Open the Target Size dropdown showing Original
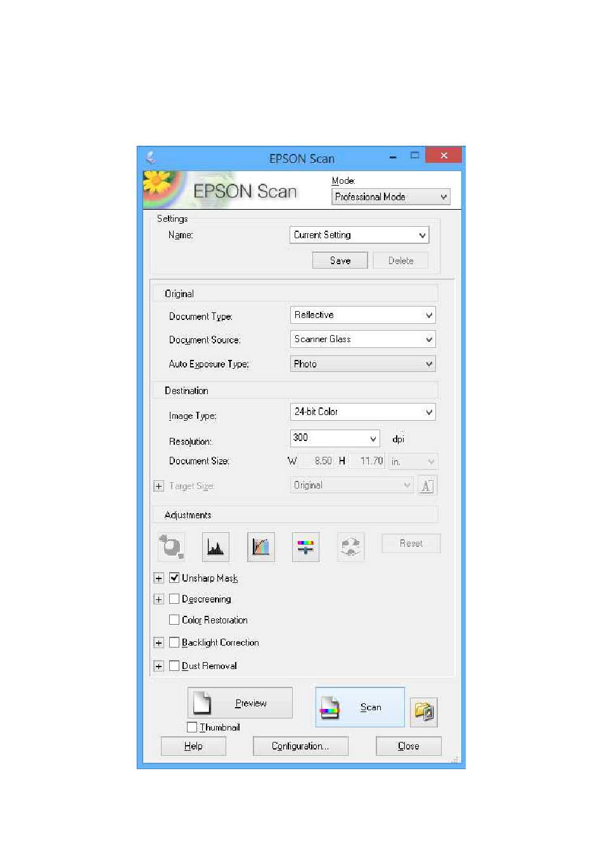 352,485
